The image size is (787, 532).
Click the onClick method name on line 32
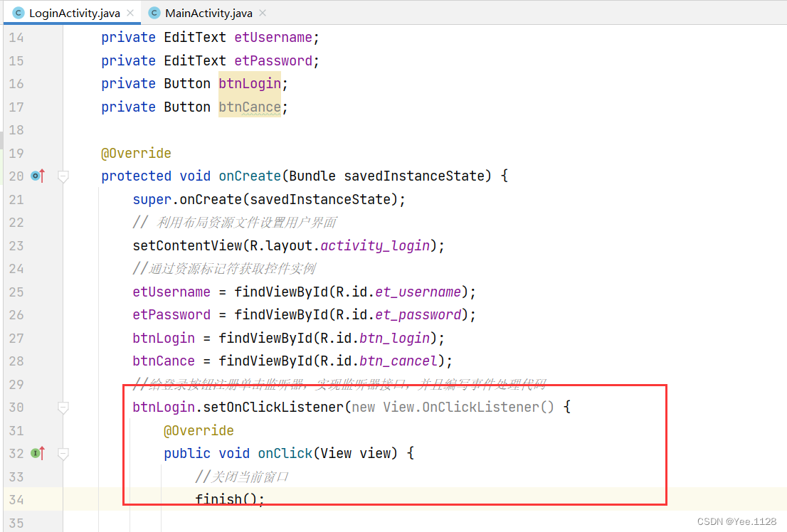click(x=285, y=453)
